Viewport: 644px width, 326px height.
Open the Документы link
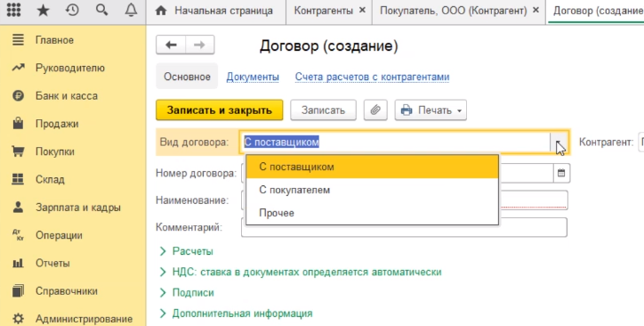point(253,77)
